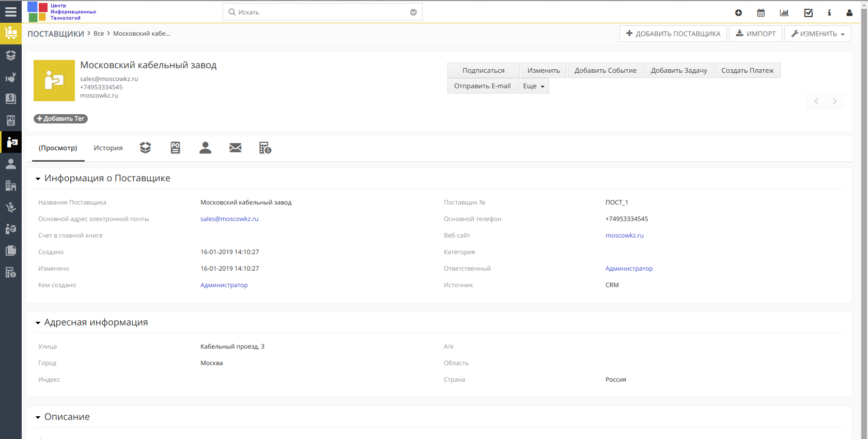The height and width of the screenshot is (439, 868).
Task: Click the ДОБАВИТЬ ПОСТАВЩИКА button
Action: click(x=673, y=34)
